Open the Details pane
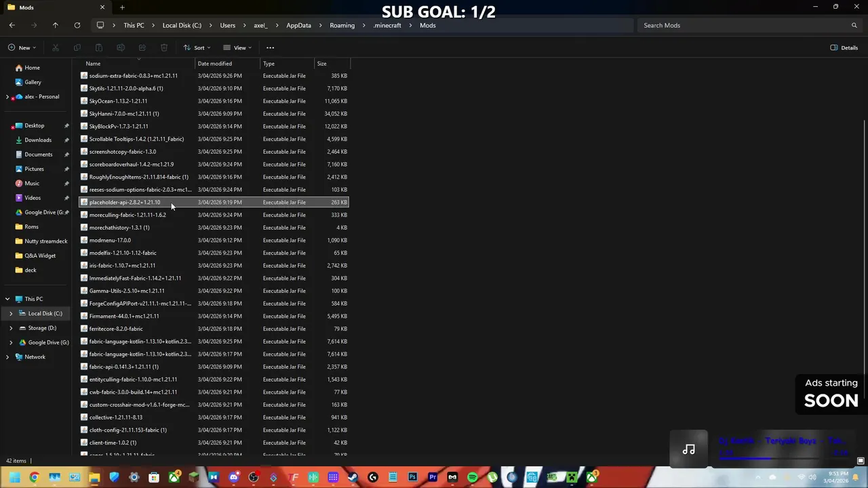This screenshot has width=868, height=488. pyautogui.click(x=844, y=47)
